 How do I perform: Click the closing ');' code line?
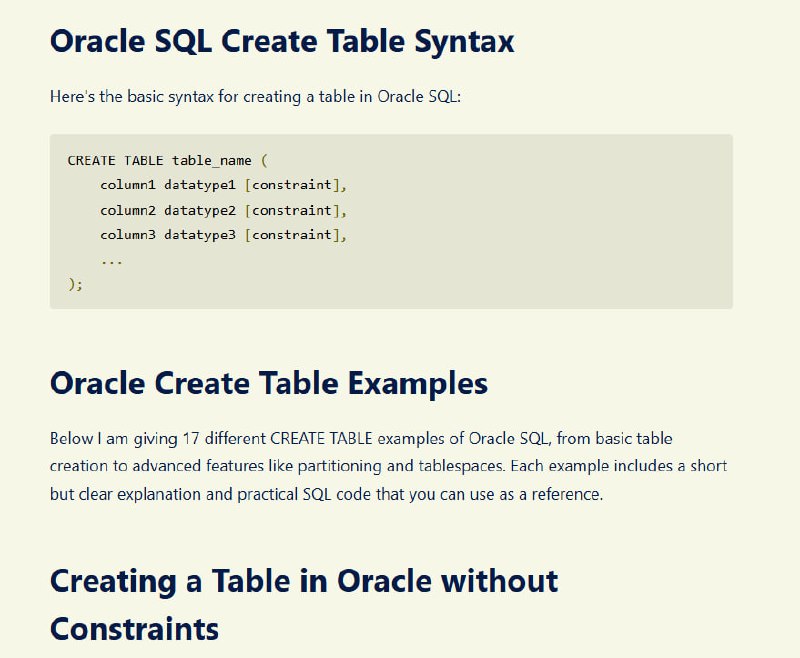(x=75, y=284)
